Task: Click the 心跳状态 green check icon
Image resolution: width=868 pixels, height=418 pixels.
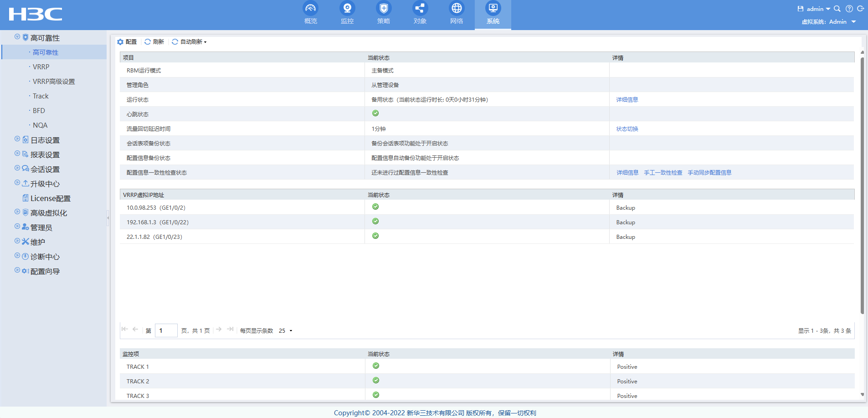Action: (x=375, y=114)
